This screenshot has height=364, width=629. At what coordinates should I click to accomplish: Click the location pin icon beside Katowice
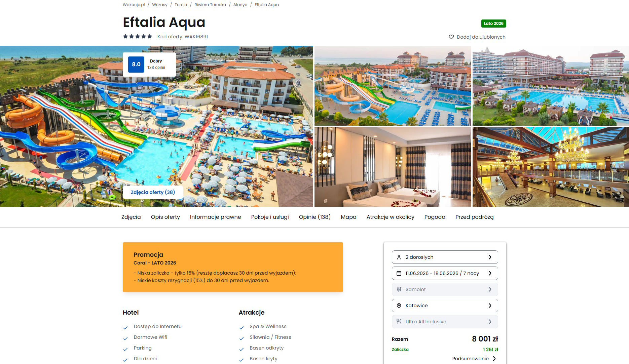tap(399, 306)
